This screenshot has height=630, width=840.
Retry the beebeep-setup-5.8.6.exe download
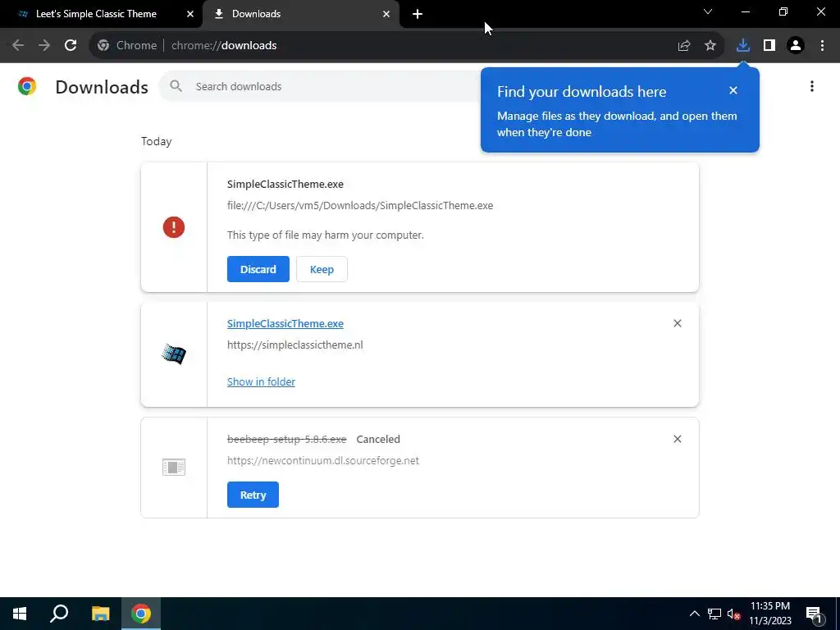point(253,495)
